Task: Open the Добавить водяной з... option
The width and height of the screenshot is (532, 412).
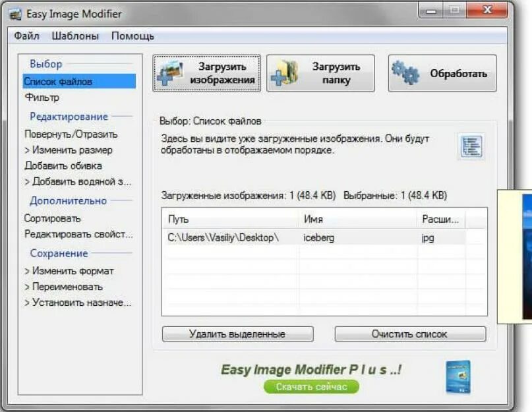Action: 78,181
